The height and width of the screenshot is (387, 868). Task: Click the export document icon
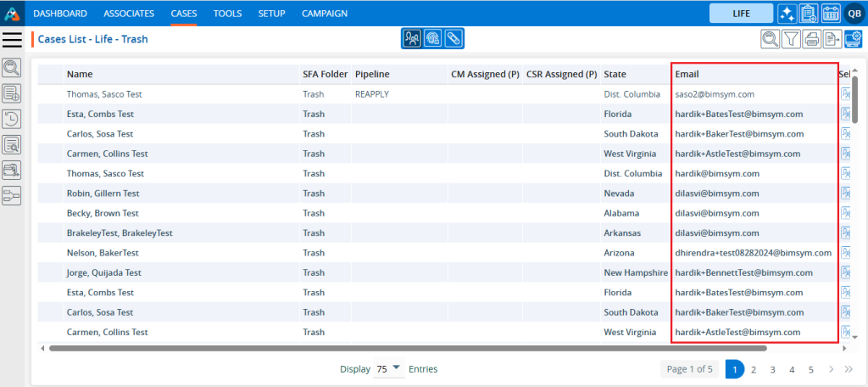click(832, 38)
